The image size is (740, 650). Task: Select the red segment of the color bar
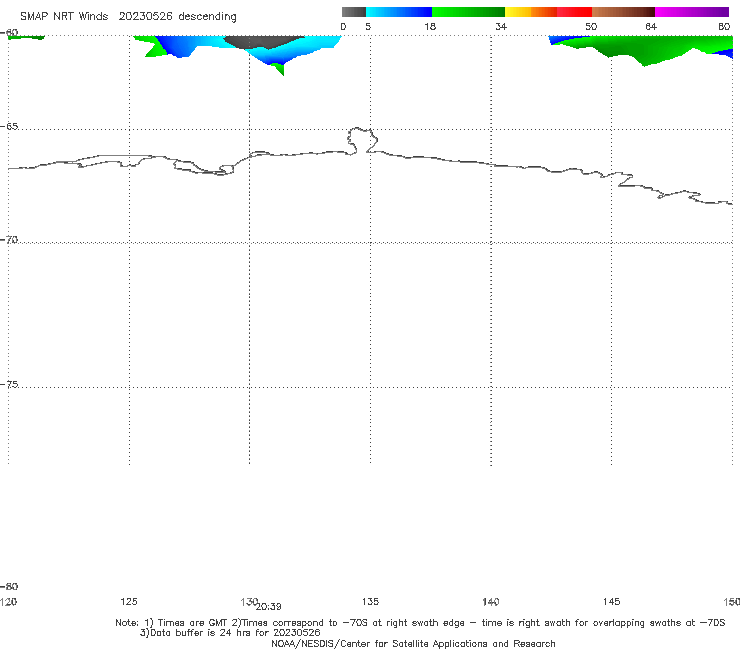point(574,12)
